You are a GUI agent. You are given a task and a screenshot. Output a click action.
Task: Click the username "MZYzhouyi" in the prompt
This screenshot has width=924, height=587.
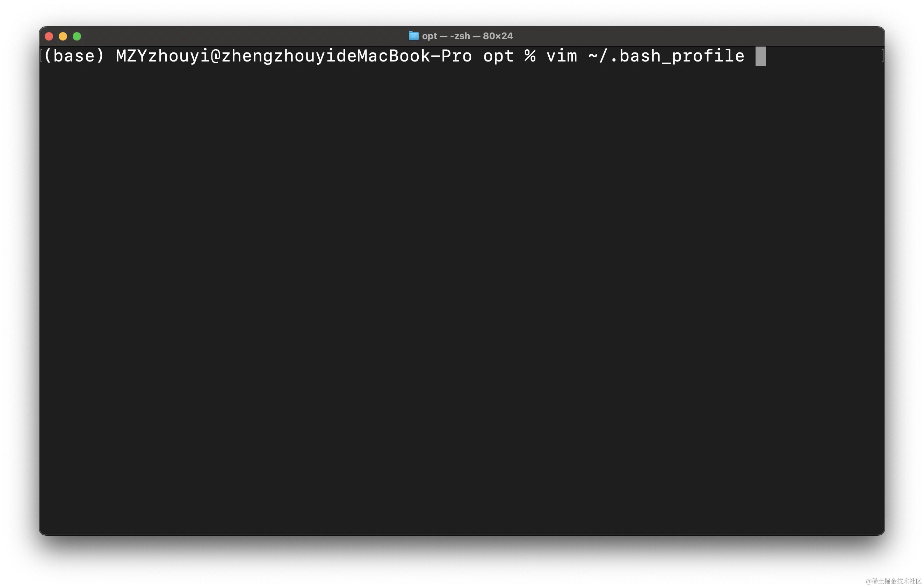click(x=163, y=56)
